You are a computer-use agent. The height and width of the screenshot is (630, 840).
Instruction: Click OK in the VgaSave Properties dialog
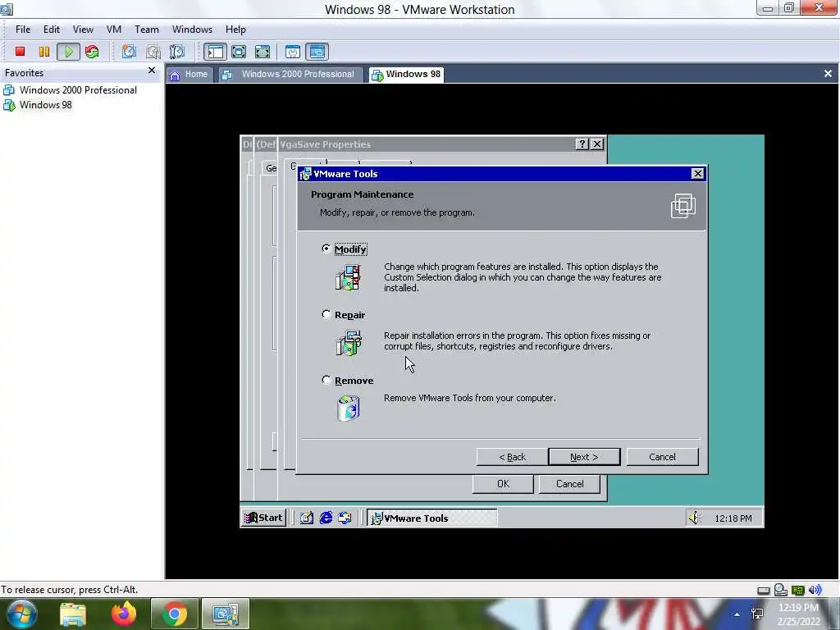coord(503,484)
